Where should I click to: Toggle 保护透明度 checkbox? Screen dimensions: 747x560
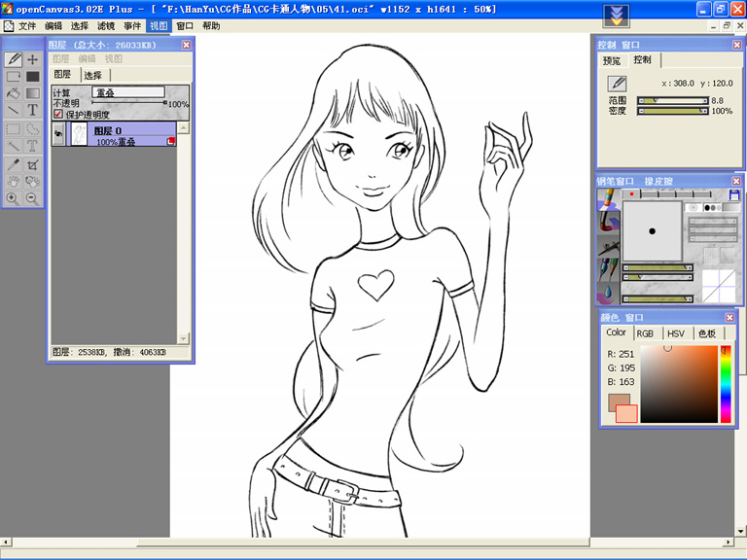pos(58,114)
